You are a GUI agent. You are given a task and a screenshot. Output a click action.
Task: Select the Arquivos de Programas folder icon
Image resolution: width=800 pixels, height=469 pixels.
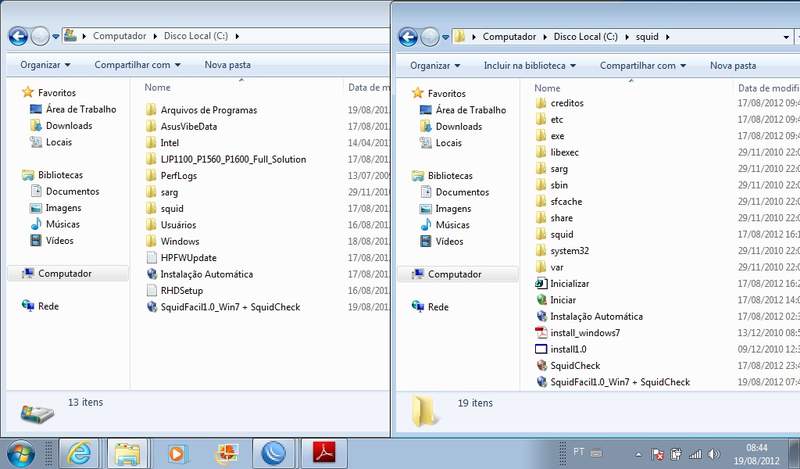click(152, 110)
